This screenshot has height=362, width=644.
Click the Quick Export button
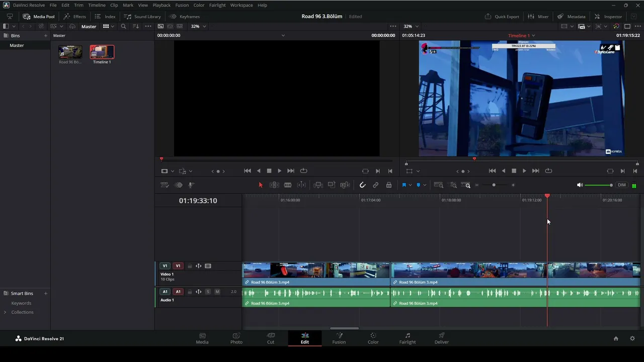pyautogui.click(x=502, y=17)
